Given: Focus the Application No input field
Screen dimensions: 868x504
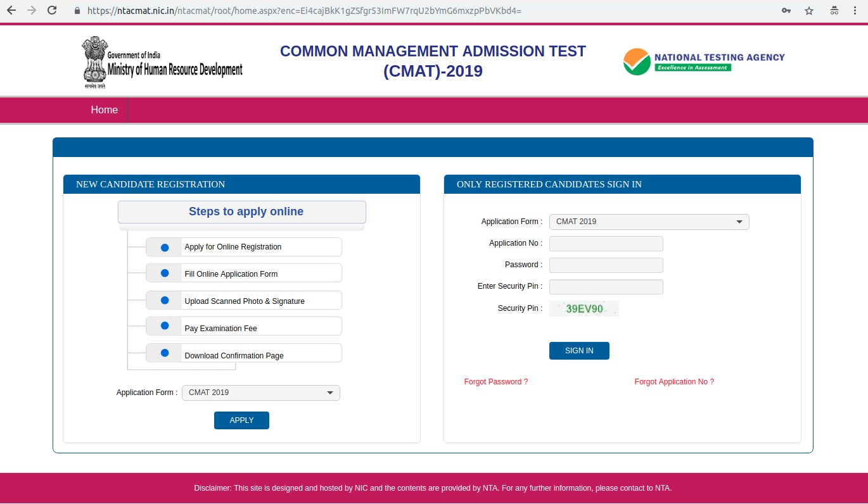Looking at the screenshot, I should coord(606,244).
